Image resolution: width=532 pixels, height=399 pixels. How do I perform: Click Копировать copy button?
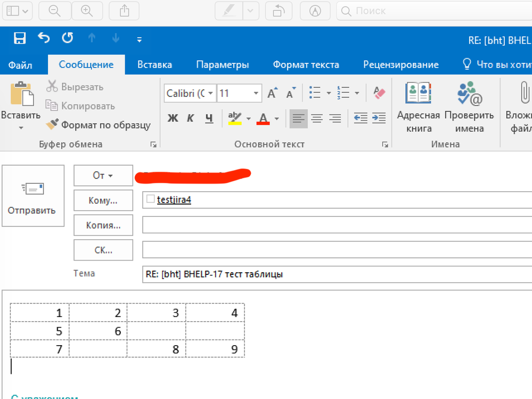80,106
